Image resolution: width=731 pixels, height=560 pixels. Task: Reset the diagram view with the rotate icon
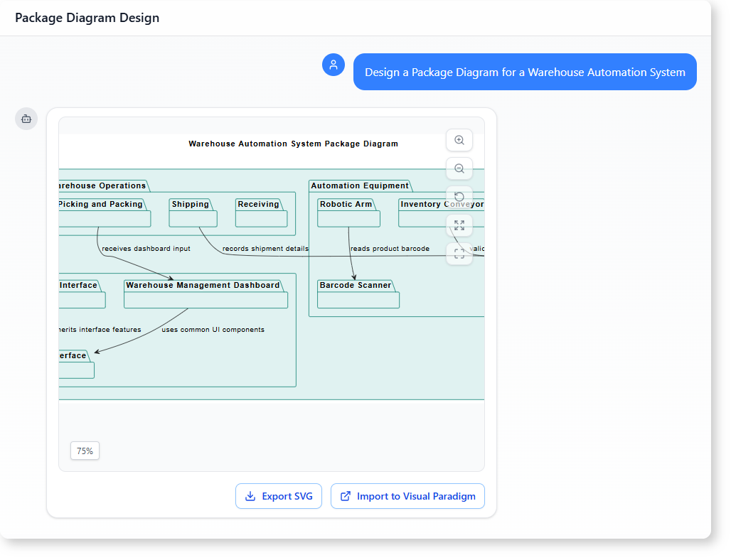click(459, 197)
